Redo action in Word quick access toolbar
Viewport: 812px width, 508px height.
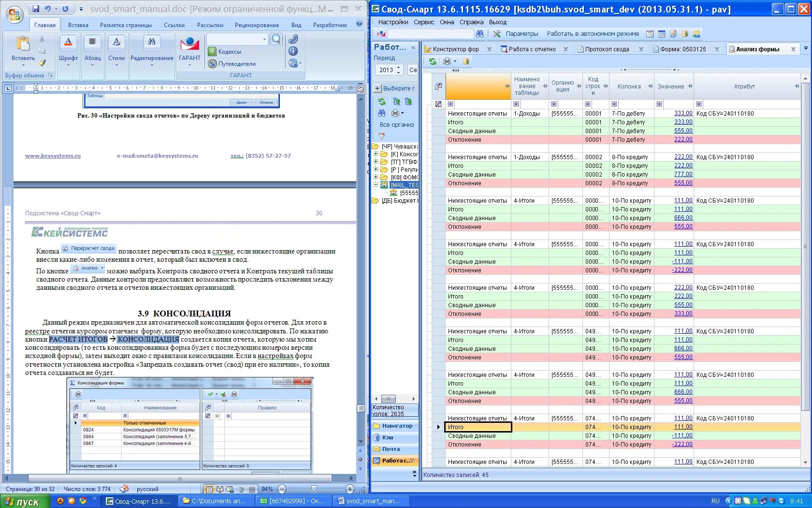pos(65,9)
